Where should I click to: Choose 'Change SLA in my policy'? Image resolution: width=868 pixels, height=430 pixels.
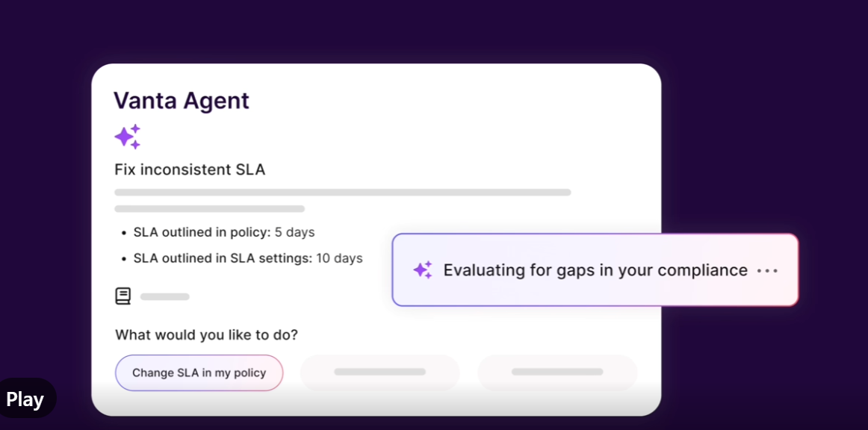(199, 373)
